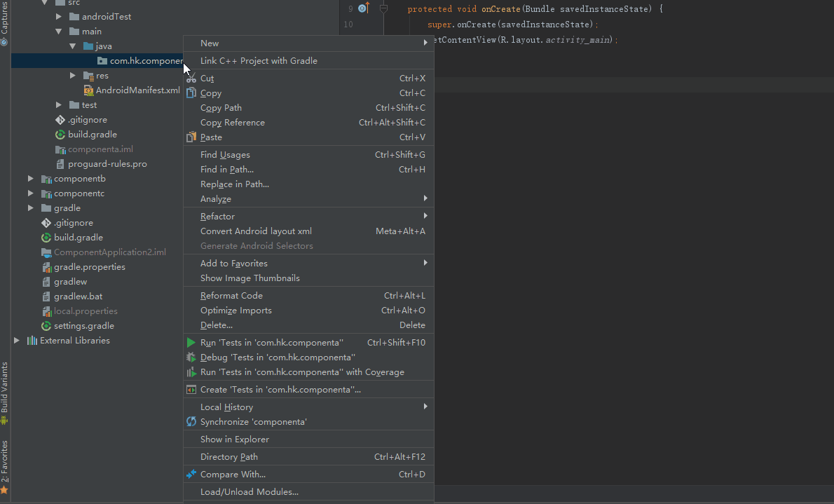The image size is (834, 504).
Task: Click the local.properties file icon
Action: pos(46,311)
